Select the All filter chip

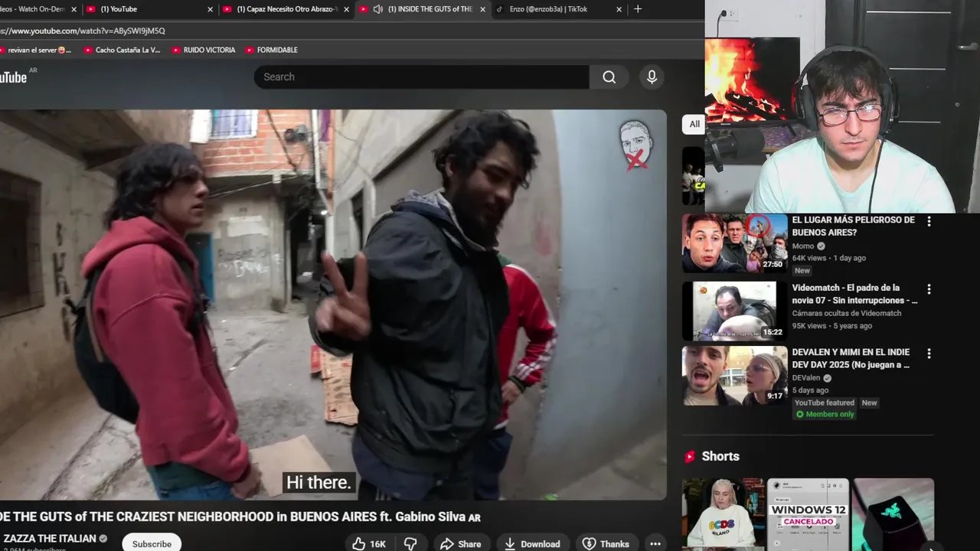click(694, 124)
